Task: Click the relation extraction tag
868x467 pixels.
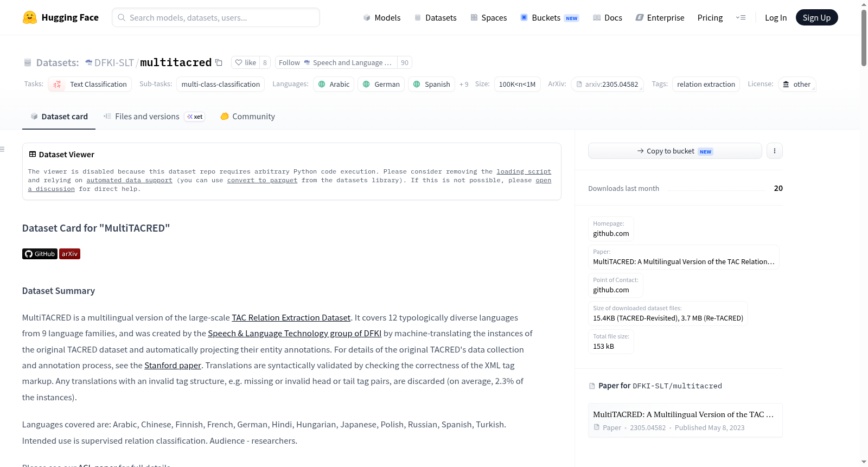Action: click(x=706, y=84)
